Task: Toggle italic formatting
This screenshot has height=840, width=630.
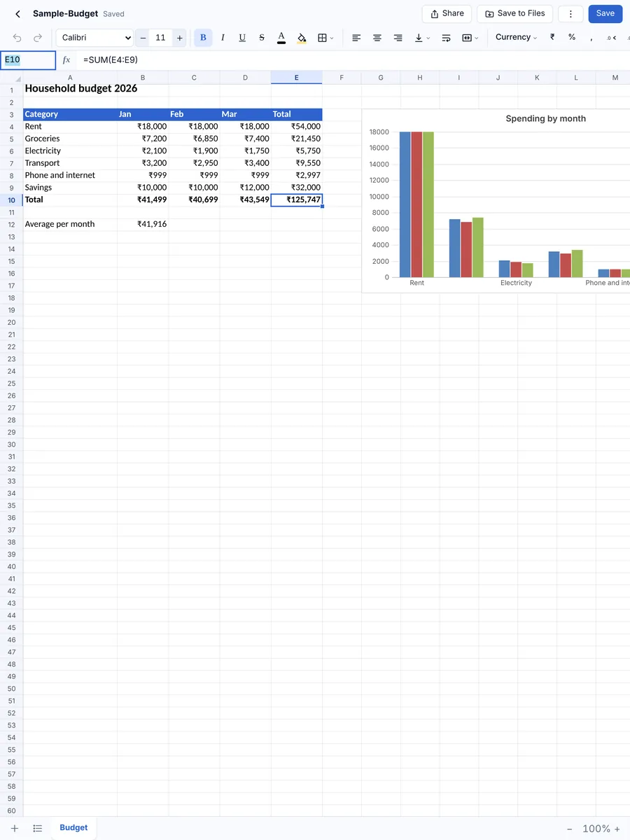Action: pyautogui.click(x=223, y=38)
